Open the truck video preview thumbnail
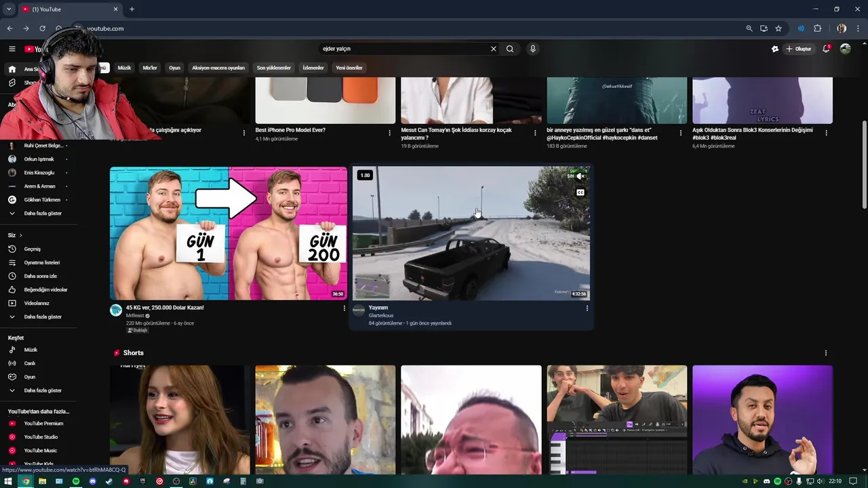 pos(471,233)
